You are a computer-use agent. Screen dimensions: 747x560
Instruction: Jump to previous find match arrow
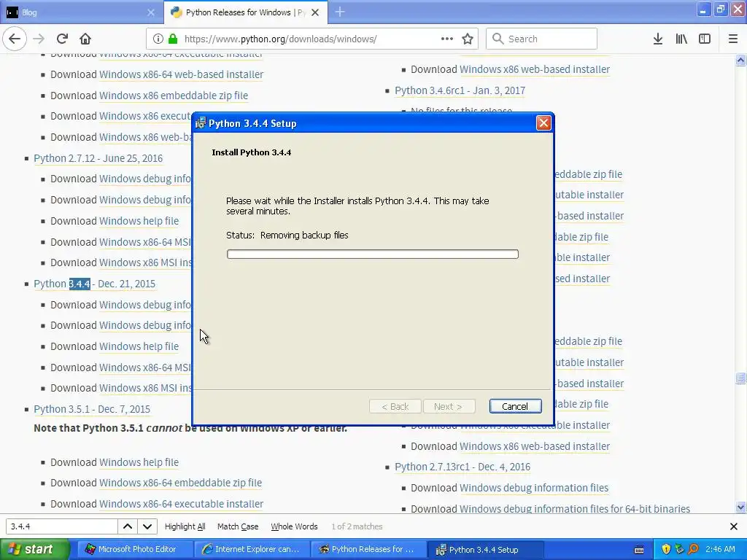(128, 526)
